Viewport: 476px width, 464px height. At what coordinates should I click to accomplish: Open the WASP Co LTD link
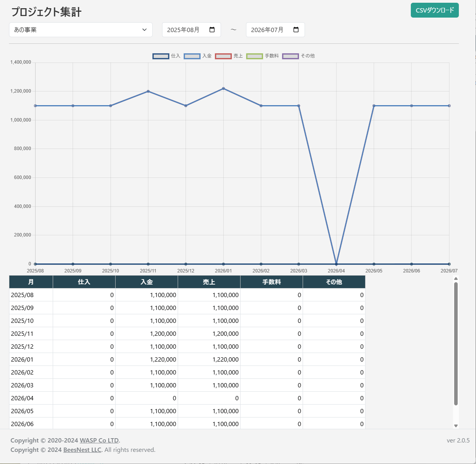coord(99,441)
